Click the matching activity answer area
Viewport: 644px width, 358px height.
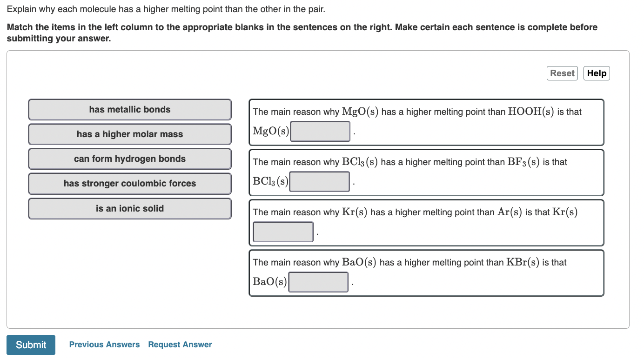click(x=322, y=191)
